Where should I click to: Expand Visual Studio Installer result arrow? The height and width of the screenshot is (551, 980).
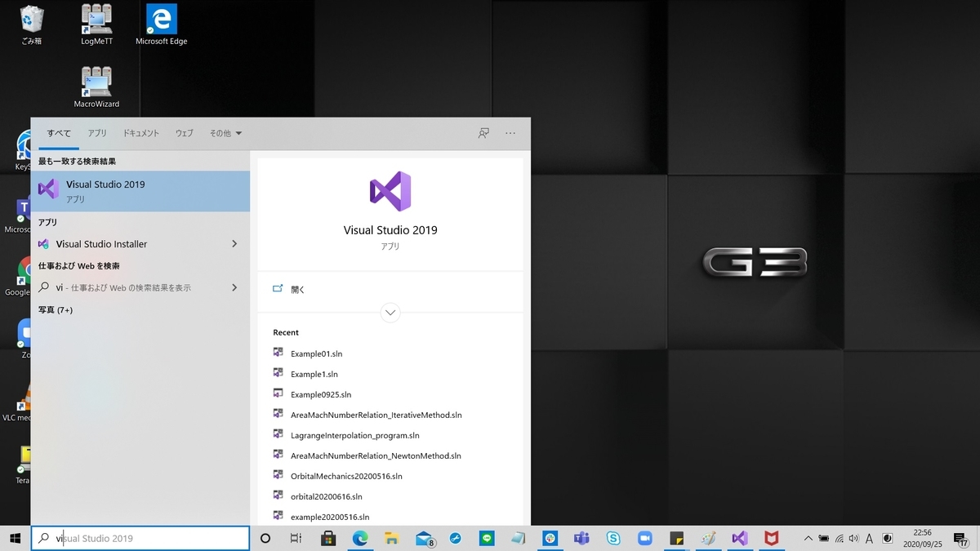234,244
